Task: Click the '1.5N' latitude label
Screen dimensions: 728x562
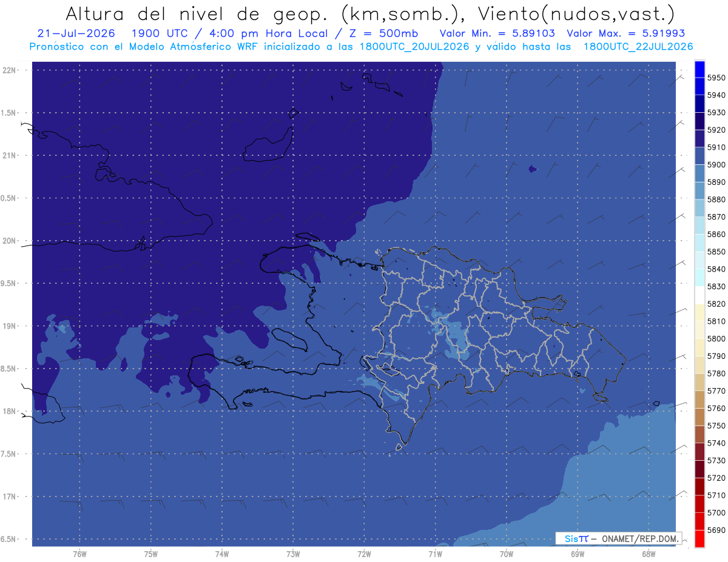Action: click(x=8, y=113)
